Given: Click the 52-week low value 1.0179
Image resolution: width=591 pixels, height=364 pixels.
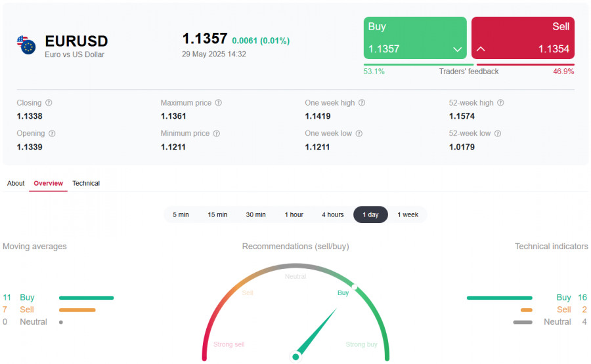Looking at the screenshot, I should 462,147.
